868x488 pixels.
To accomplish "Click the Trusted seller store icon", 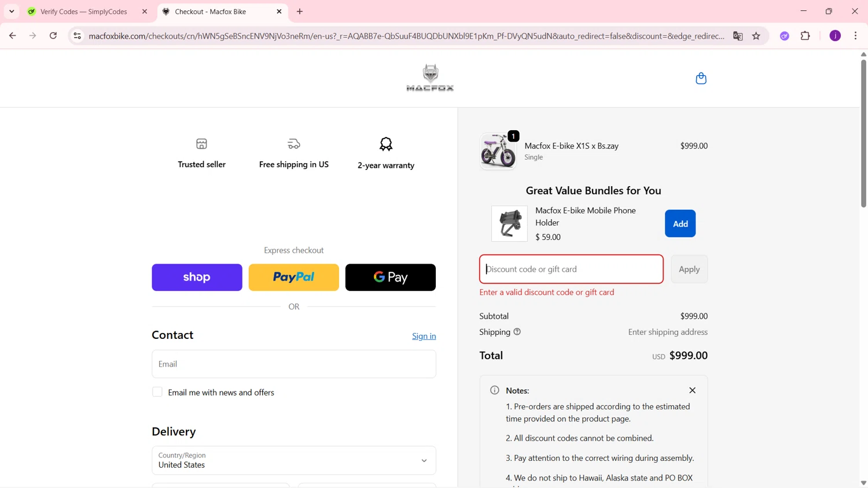I will 201,143.
